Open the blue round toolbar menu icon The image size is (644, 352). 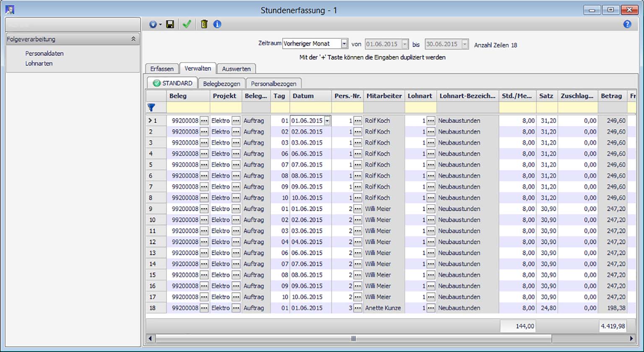[x=153, y=24]
